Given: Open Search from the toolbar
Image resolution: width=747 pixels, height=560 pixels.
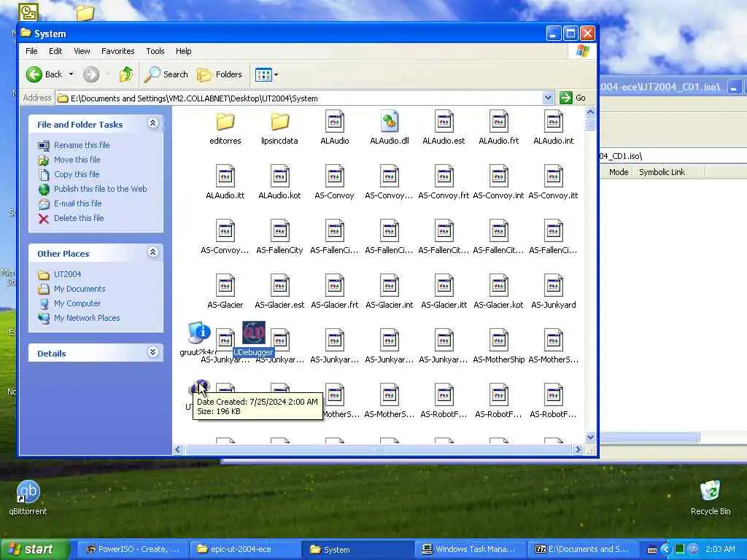Looking at the screenshot, I should pyautogui.click(x=166, y=74).
